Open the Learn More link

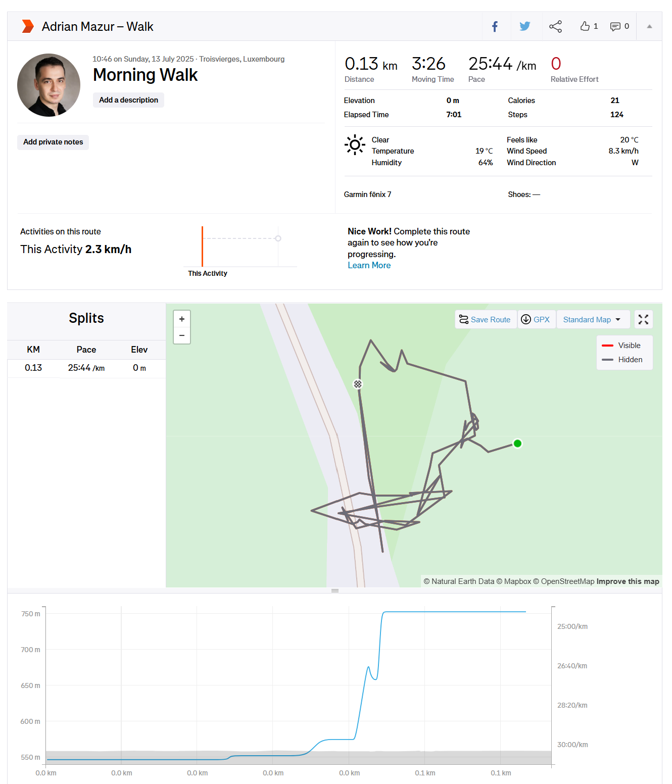[369, 265]
